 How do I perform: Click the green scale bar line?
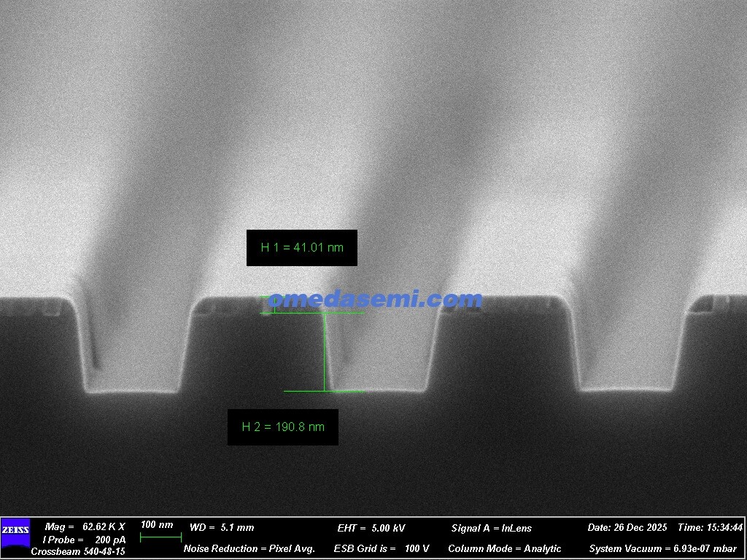point(160,537)
